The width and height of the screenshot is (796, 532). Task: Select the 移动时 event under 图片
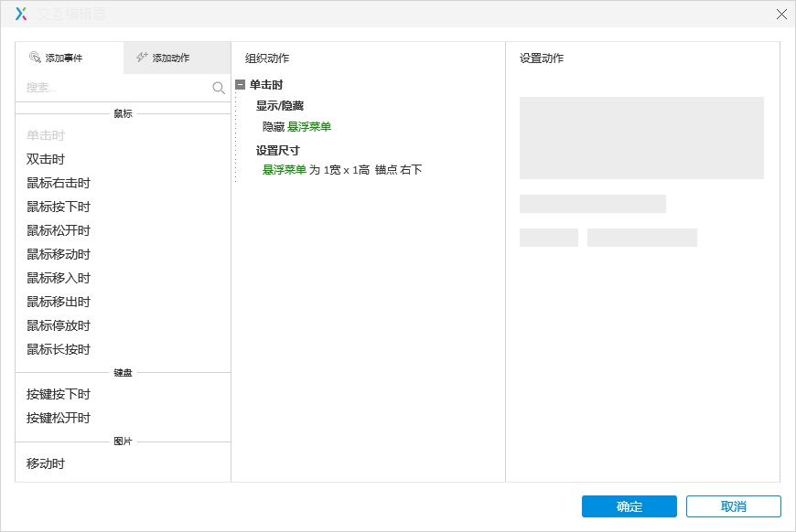click(46, 463)
